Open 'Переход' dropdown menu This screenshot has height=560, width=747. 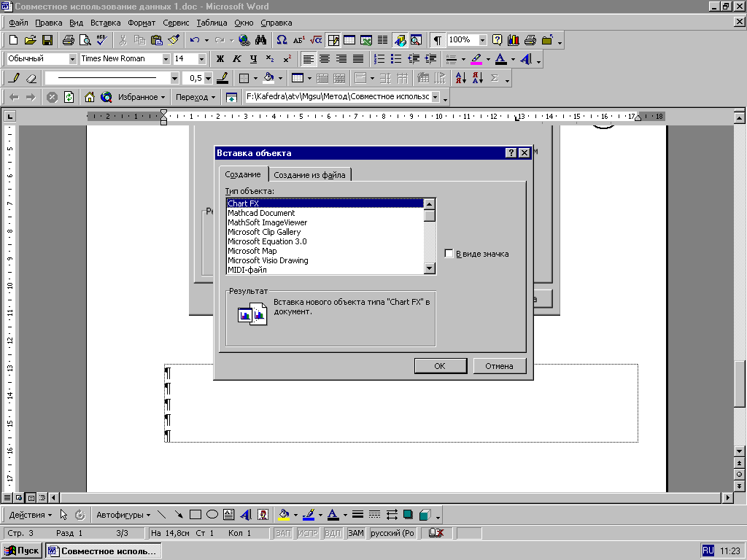[196, 97]
